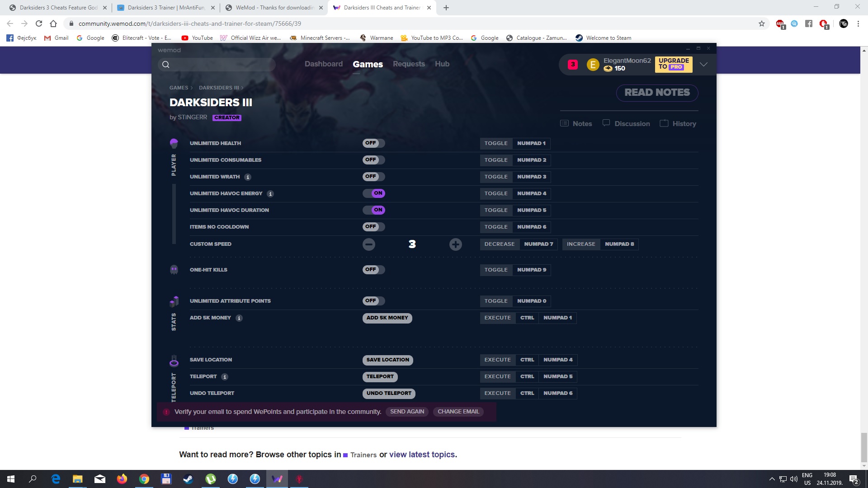Screen dimensions: 868x488
Task: Switch to the Dashboard tab
Action: click(x=324, y=64)
